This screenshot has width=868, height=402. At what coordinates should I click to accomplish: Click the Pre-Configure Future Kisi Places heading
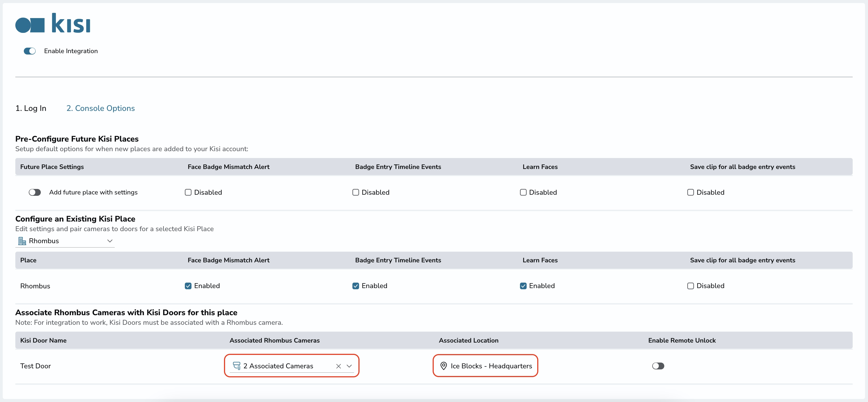coord(77,139)
